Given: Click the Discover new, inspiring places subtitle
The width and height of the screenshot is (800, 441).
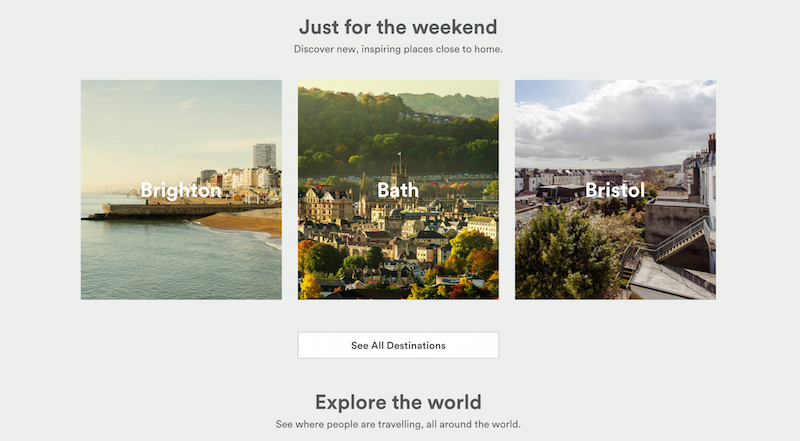Looking at the screenshot, I should click(398, 50).
